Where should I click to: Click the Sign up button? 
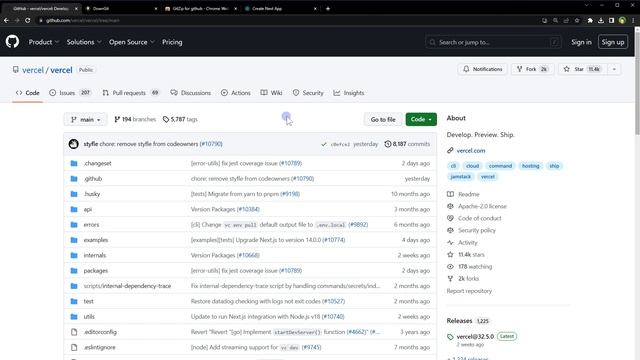click(x=613, y=42)
